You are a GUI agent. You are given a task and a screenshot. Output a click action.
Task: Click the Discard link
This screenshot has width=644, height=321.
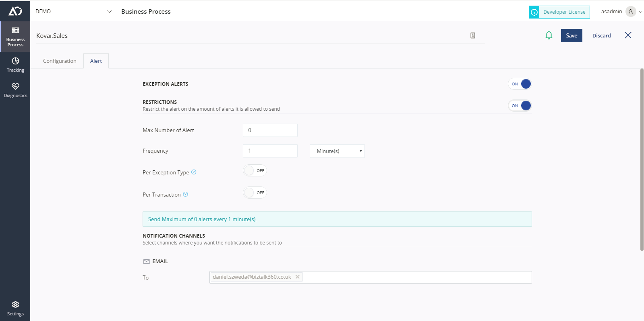point(601,35)
